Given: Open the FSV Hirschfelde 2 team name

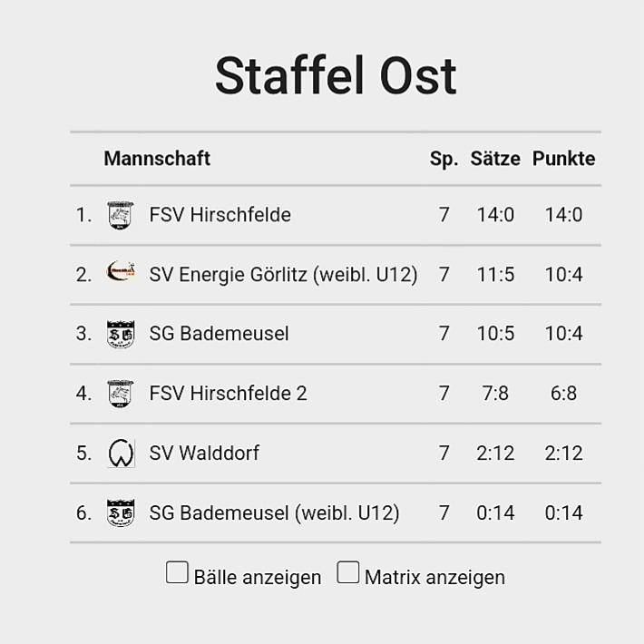Looking at the screenshot, I should point(228,394).
